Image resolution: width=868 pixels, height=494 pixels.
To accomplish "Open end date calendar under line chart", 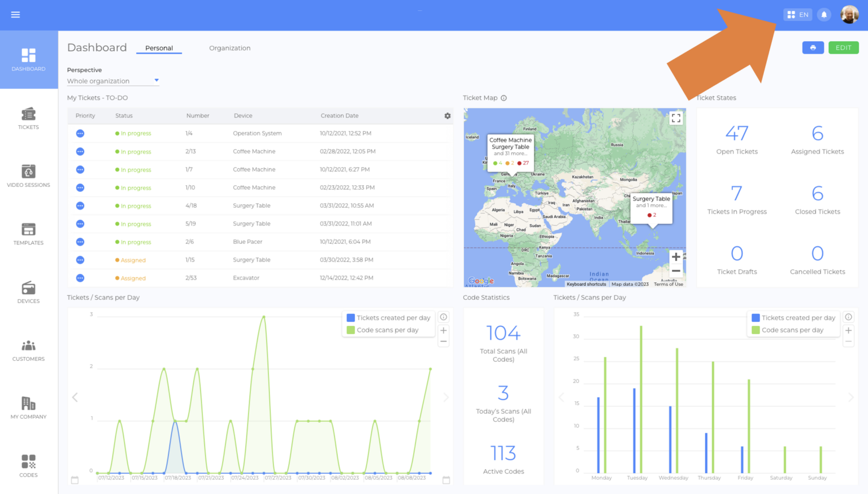I will pyautogui.click(x=446, y=480).
